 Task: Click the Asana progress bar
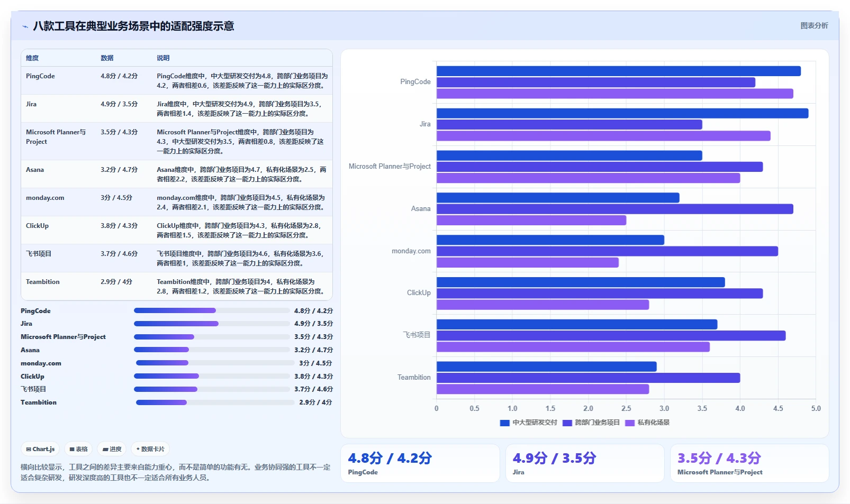(212, 350)
